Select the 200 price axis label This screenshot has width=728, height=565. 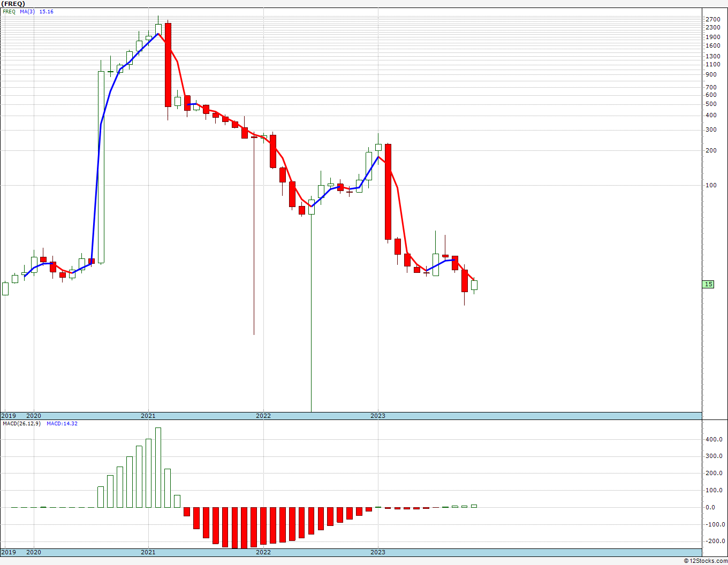pos(710,150)
